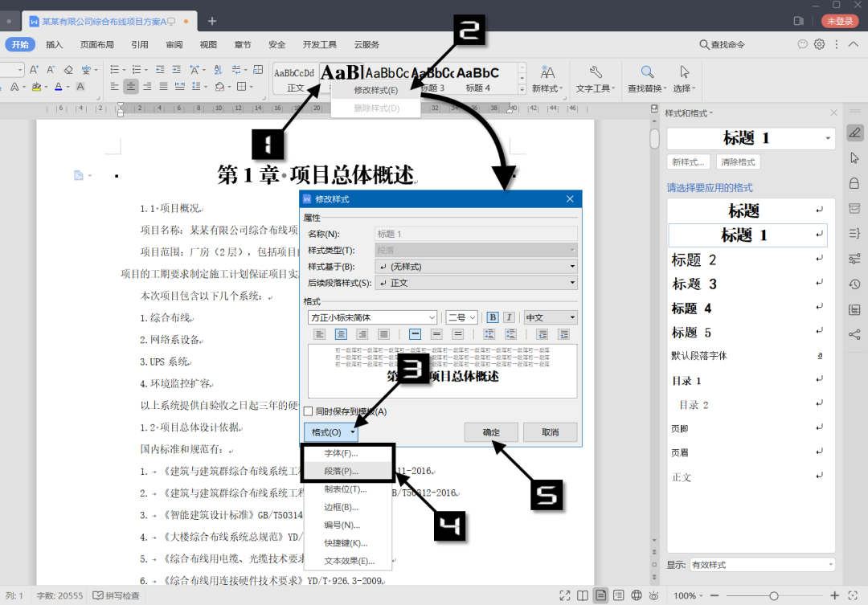Select 边框(B)... from format menu

[x=341, y=507]
